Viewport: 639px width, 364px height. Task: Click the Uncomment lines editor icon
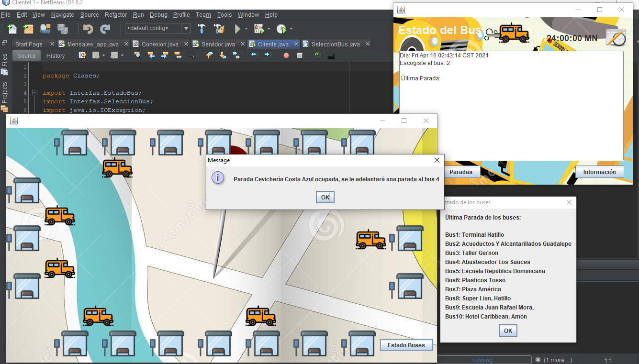pos(331,55)
